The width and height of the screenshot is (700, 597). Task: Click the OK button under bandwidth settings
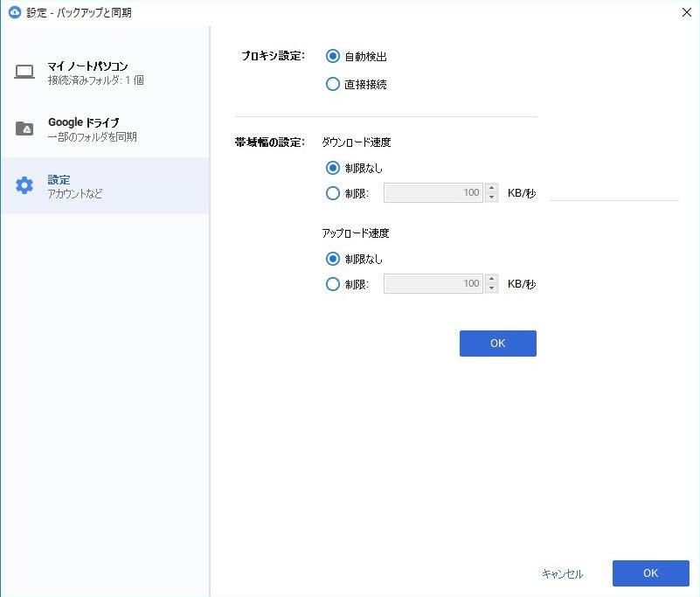(497, 344)
